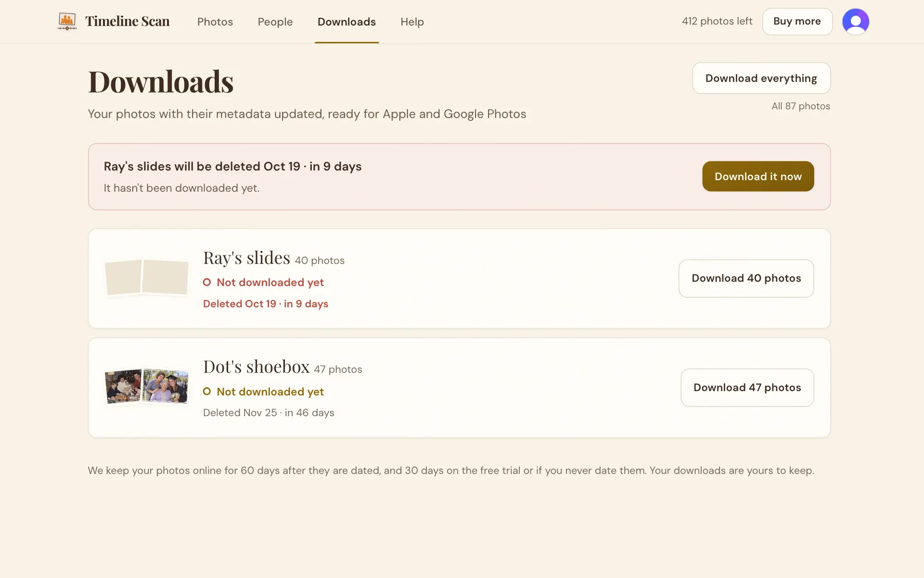
Task: Click the Timeline Scan brand name
Action: pyautogui.click(x=128, y=21)
